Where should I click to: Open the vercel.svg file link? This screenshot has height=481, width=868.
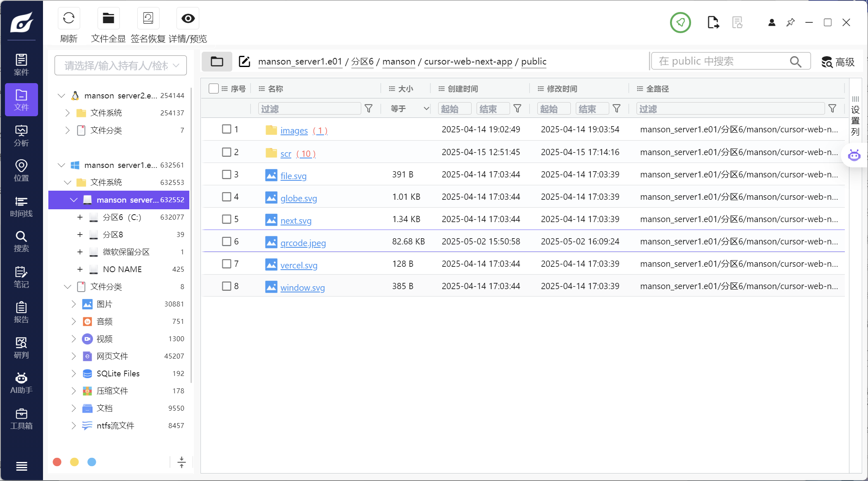pyautogui.click(x=298, y=266)
